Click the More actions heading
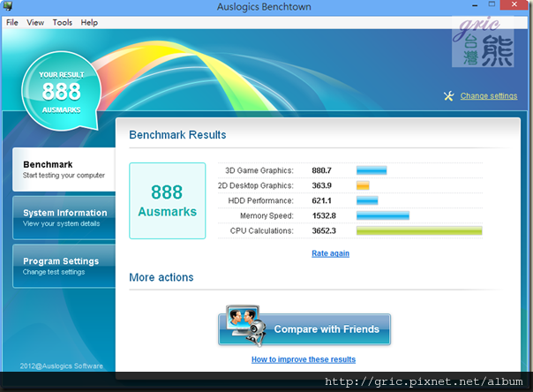 click(x=161, y=277)
